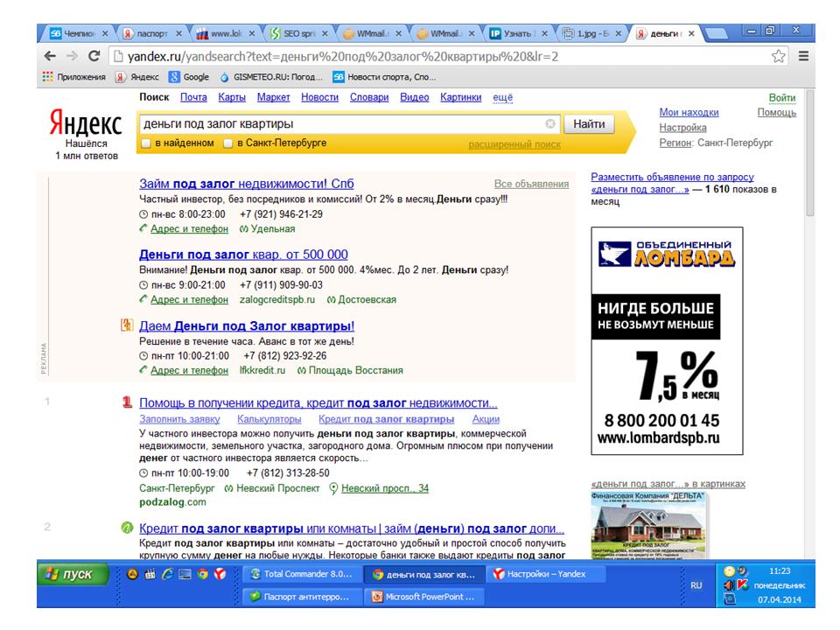Open the Новости спорта bookmark

coord(383,77)
